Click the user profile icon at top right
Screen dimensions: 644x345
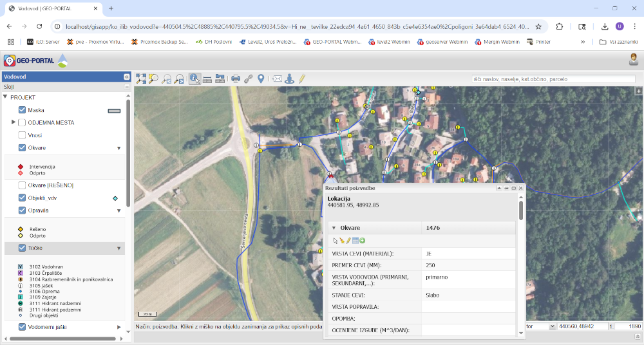coord(633,60)
